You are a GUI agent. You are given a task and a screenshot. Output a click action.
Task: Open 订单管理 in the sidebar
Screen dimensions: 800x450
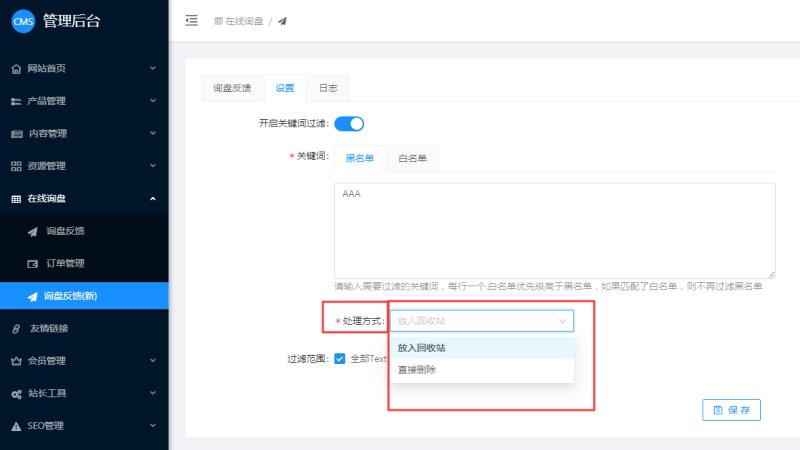(x=65, y=264)
